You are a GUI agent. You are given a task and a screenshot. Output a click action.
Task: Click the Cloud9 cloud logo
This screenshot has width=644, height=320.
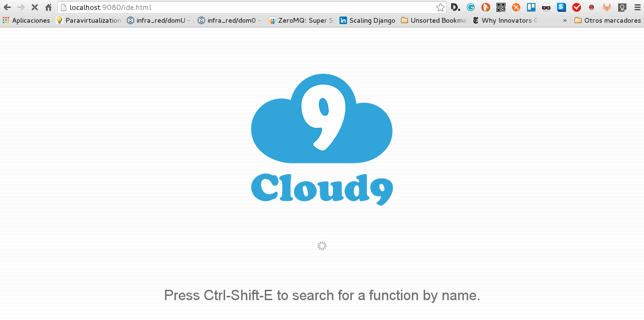(x=322, y=118)
